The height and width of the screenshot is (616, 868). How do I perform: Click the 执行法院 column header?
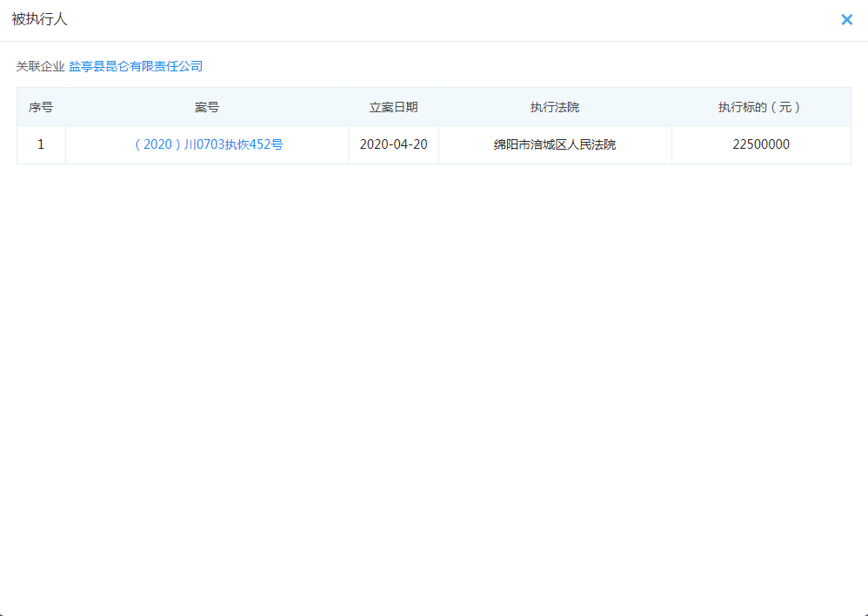pyautogui.click(x=555, y=107)
